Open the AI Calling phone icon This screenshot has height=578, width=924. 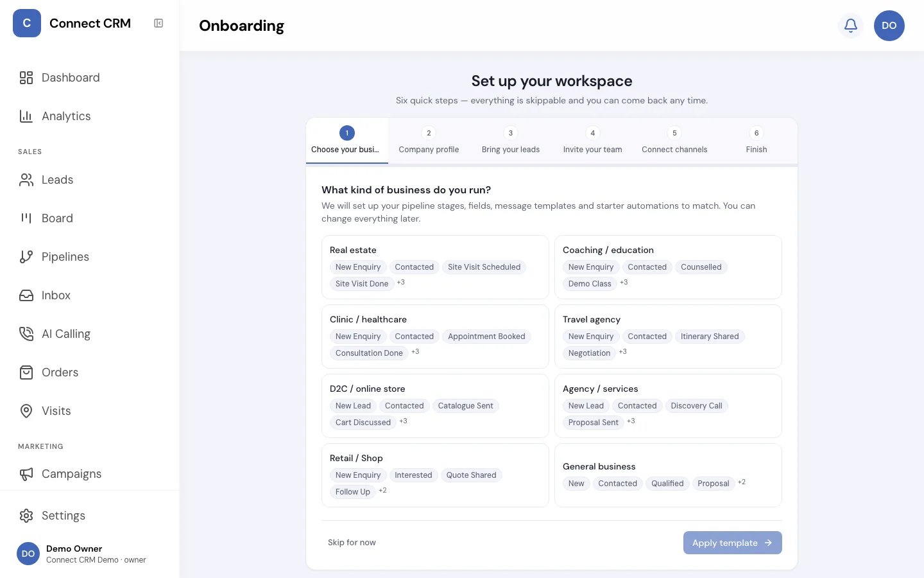tap(26, 334)
